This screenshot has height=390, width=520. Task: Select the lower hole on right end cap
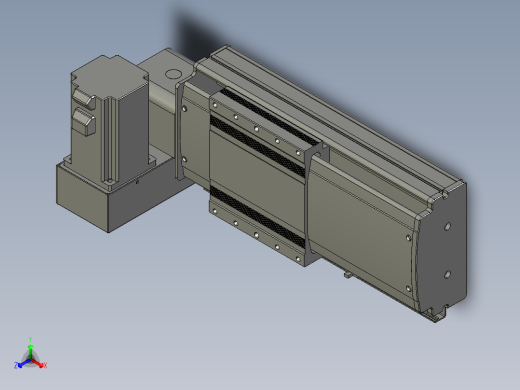(448, 275)
